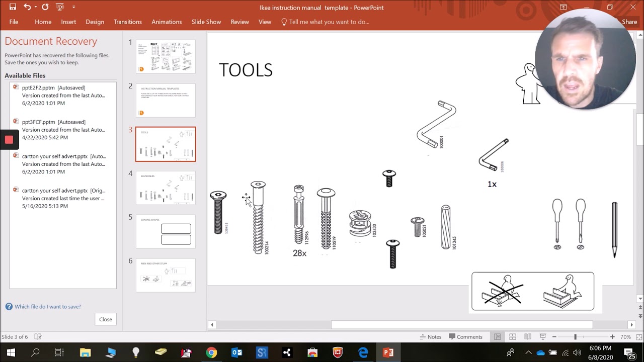Open File Explorer from taskbar

(x=85, y=352)
